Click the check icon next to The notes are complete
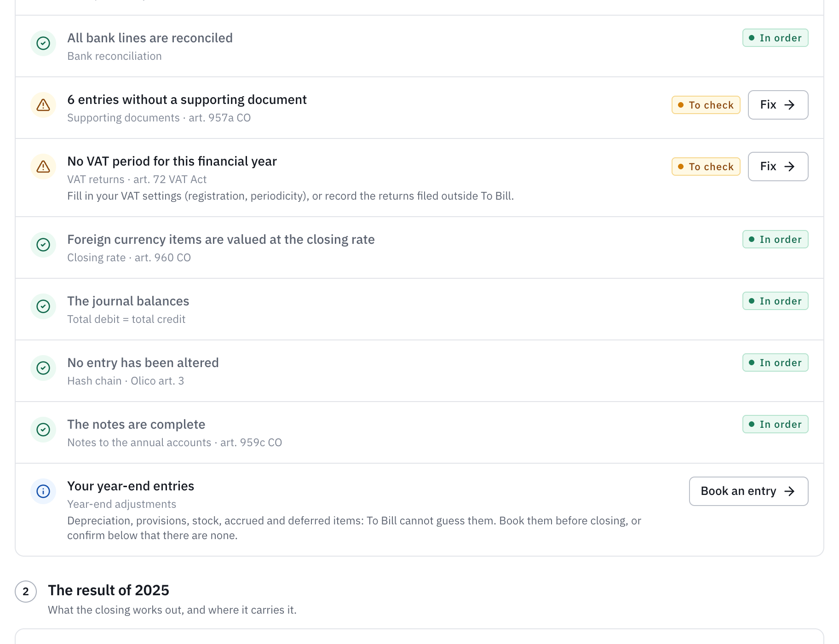The height and width of the screenshot is (644, 839). click(43, 430)
